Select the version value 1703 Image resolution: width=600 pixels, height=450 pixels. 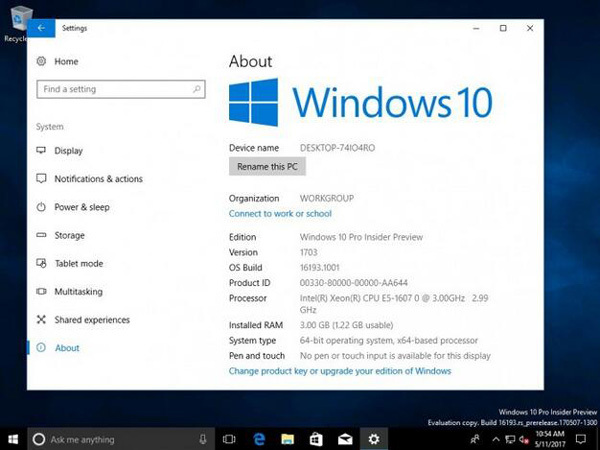[x=308, y=252]
